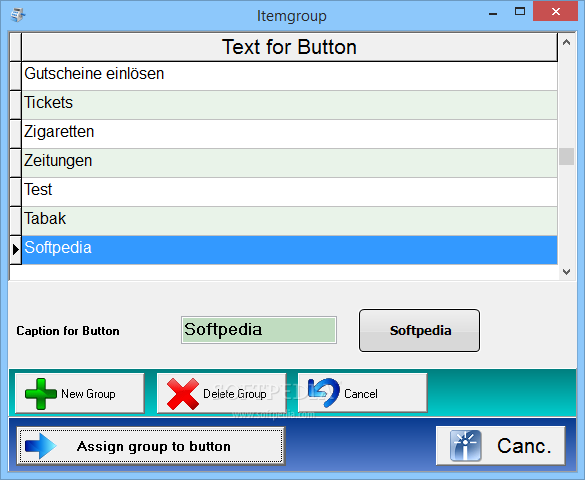Click the row selector beside Zeitungen
The image size is (585, 480).
[x=15, y=163]
